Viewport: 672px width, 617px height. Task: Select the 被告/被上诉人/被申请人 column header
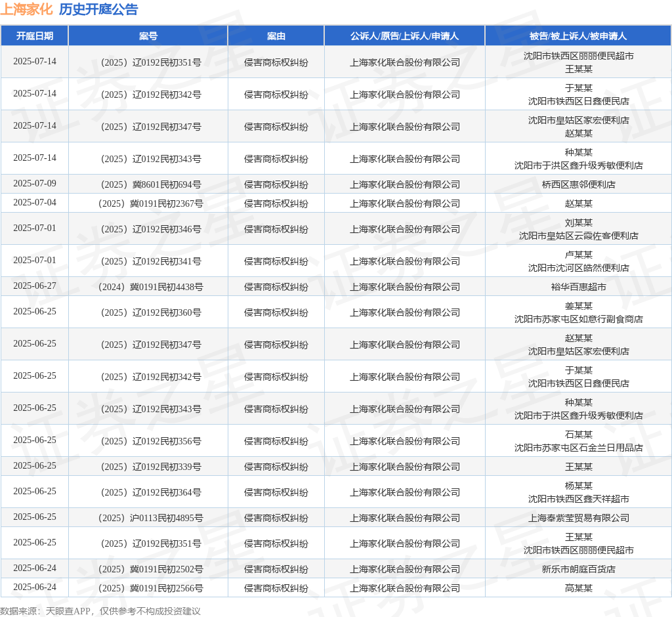(578, 36)
